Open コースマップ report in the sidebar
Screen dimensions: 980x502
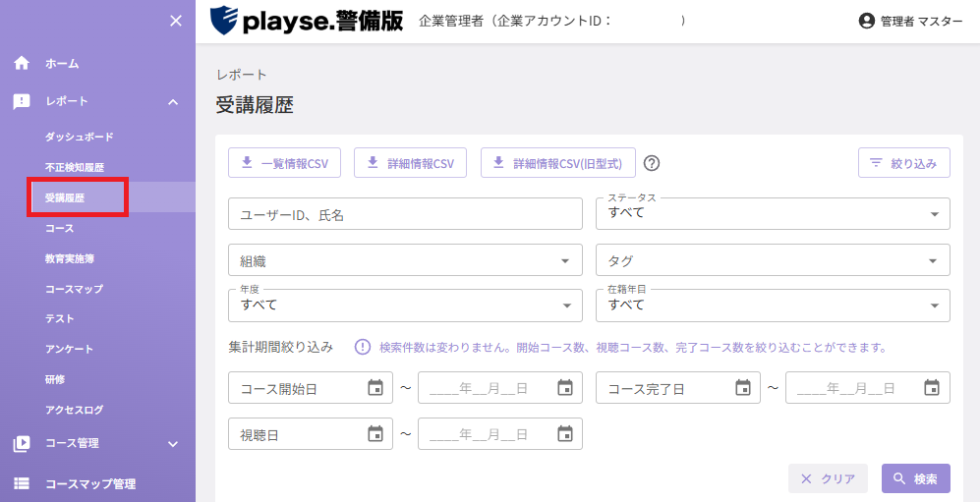click(x=74, y=289)
